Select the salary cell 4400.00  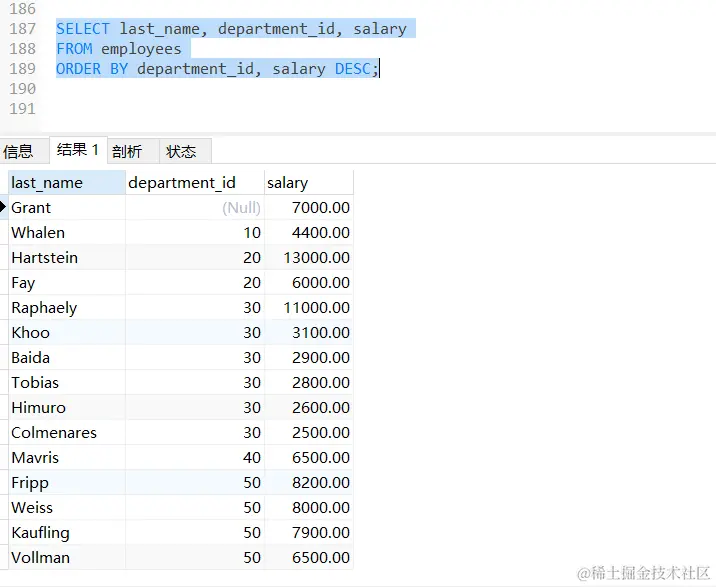pyautogui.click(x=309, y=233)
